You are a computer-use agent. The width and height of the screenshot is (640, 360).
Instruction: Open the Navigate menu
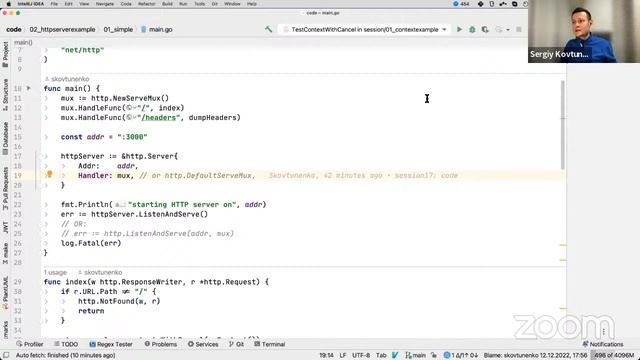pyautogui.click(x=104, y=4)
